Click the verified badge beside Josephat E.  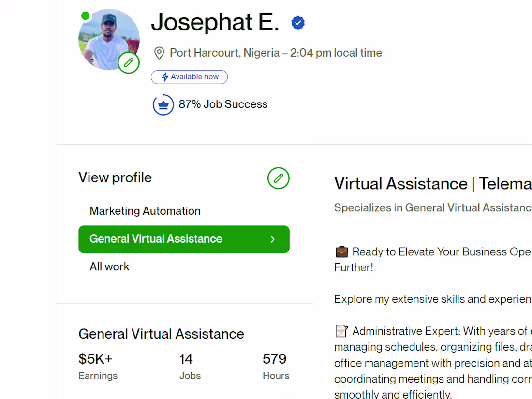point(298,22)
